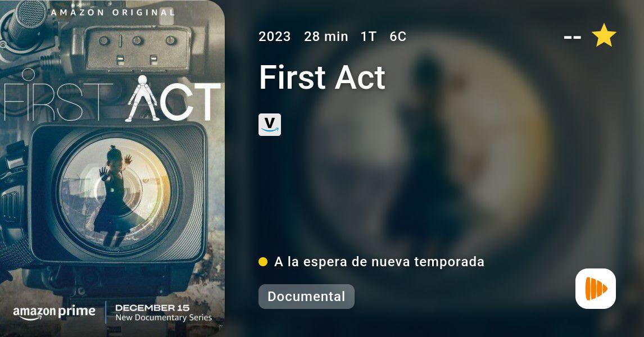Click the Amazon Prime Video provider icon

pyautogui.click(x=269, y=125)
